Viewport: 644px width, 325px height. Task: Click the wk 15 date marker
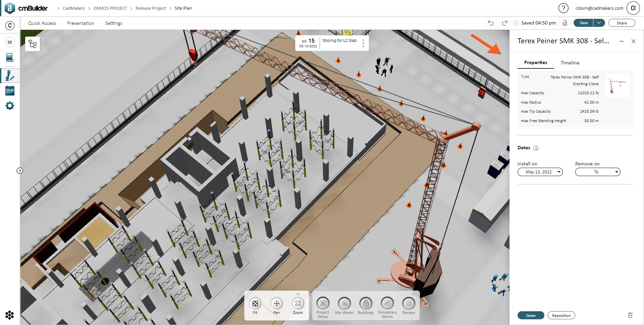(x=308, y=43)
